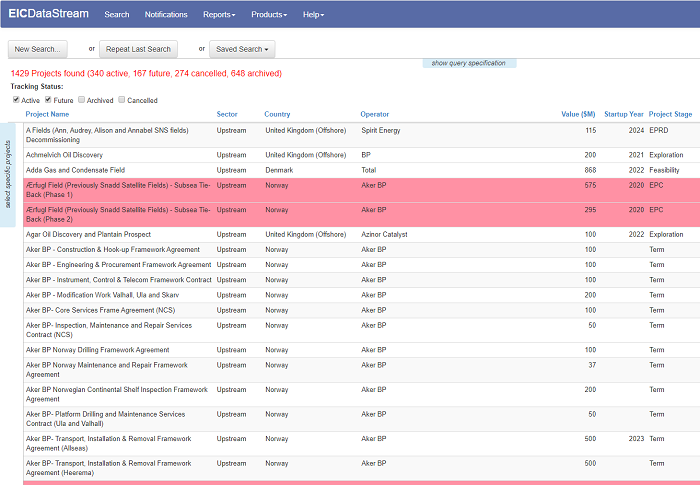The image size is (700, 485).
Task: Select Aker BP Norway Drilling Framework Agreement
Action: coord(362,350)
